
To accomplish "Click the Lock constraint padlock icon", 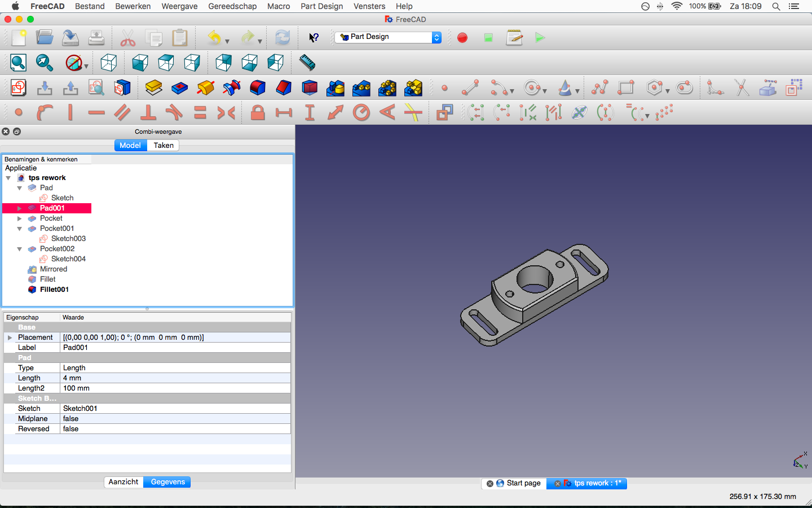I will click(x=258, y=113).
